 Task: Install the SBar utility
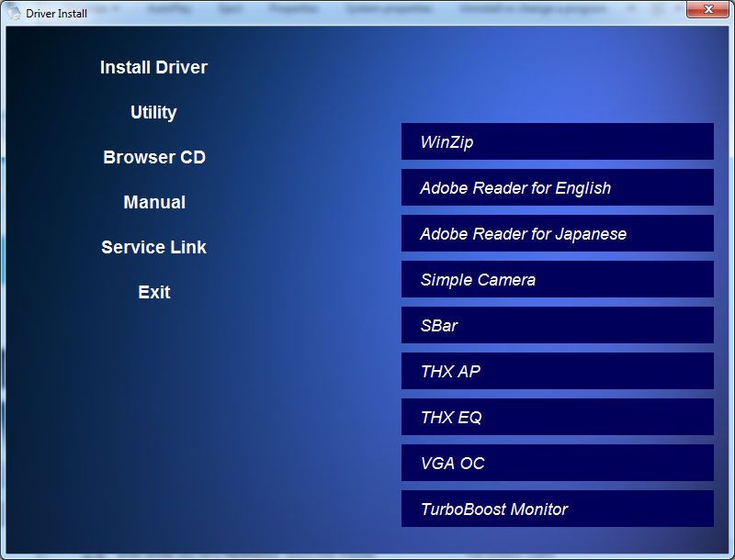557,325
